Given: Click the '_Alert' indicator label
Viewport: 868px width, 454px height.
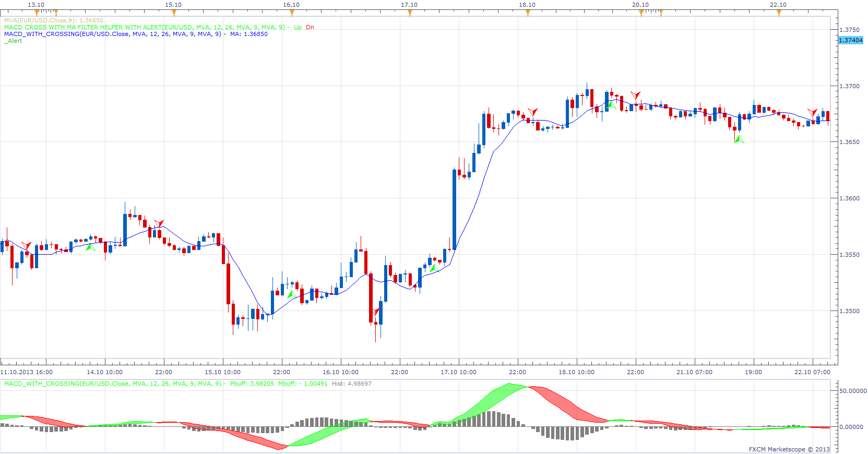Looking at the screenshot, I should 13,41.
